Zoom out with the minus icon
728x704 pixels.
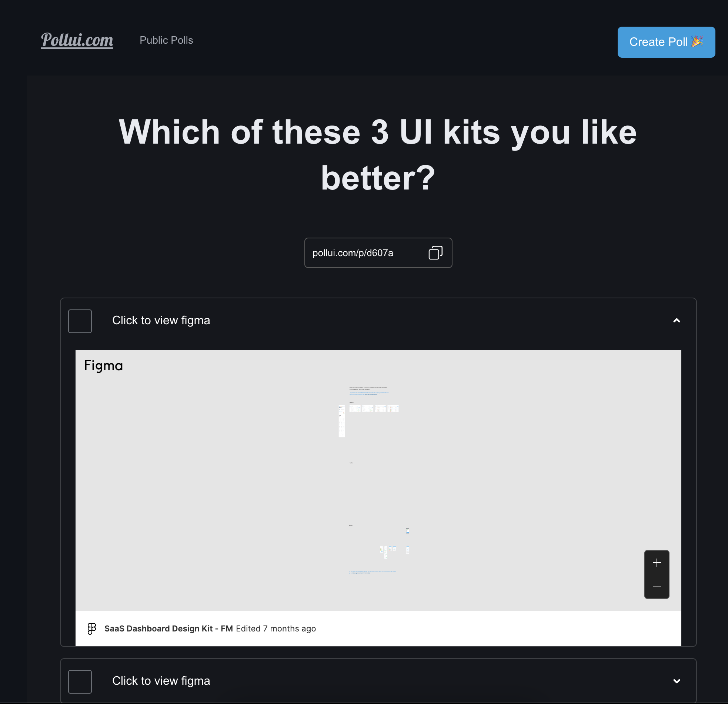[x=657, y=586]
